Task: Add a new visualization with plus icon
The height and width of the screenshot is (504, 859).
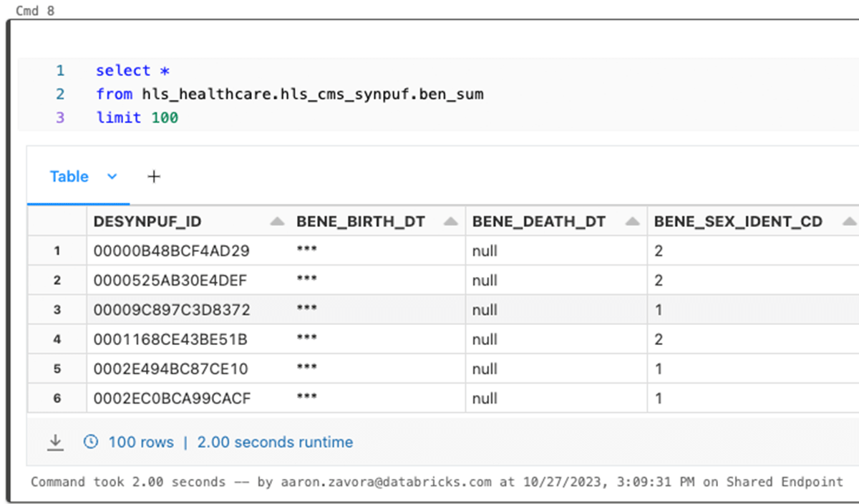Action: tap(153, 176)
